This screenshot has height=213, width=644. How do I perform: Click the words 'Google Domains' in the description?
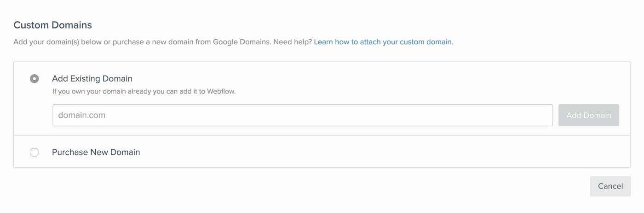pyautogui.click(x=242, y=42)
